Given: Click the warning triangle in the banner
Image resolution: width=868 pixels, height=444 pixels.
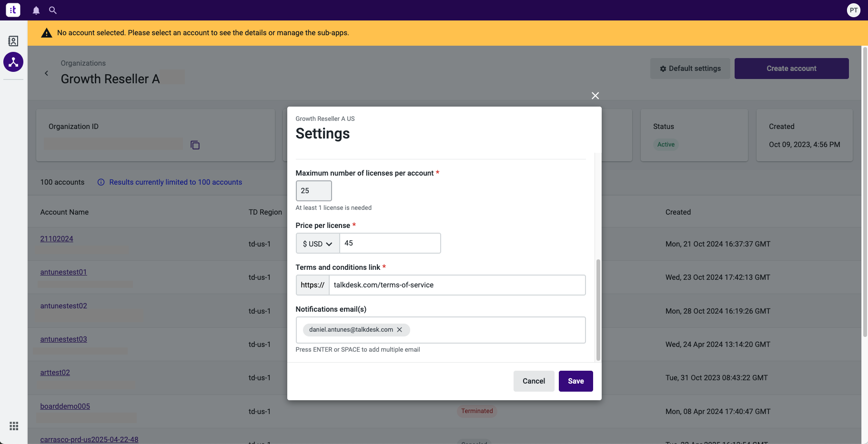Looking at the screenshot, I should click(46, 33).
